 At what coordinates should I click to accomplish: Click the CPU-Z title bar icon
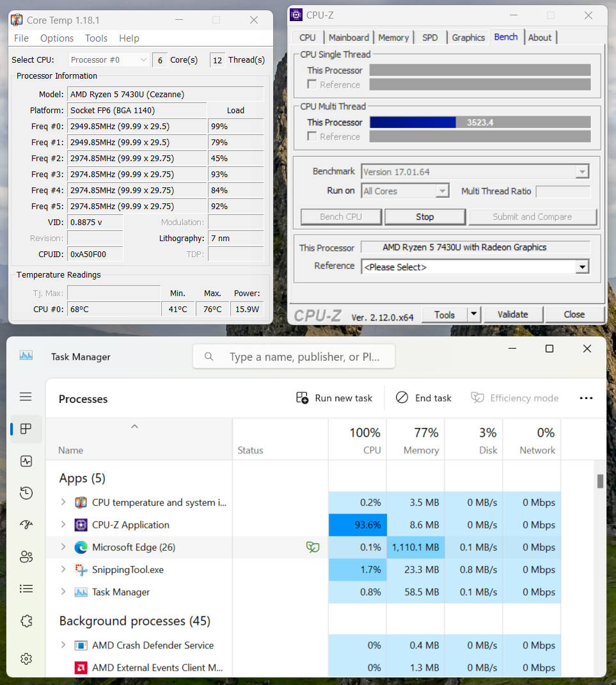(296, 15)
